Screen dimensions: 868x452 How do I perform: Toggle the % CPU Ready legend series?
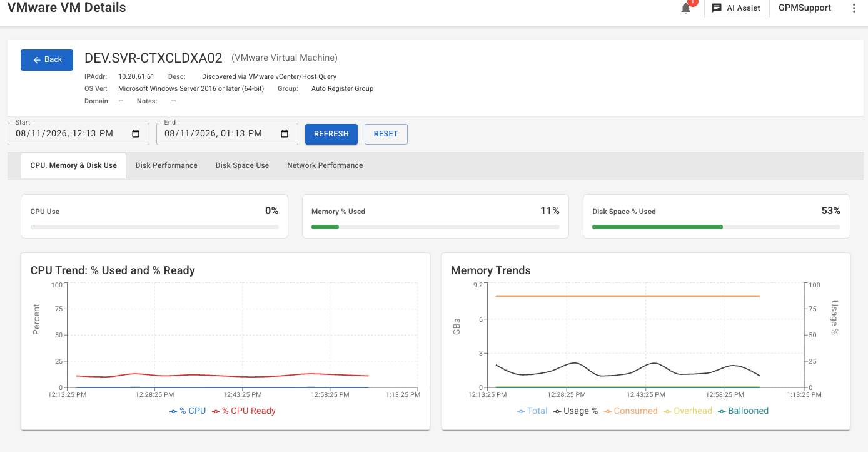(244, 411)
